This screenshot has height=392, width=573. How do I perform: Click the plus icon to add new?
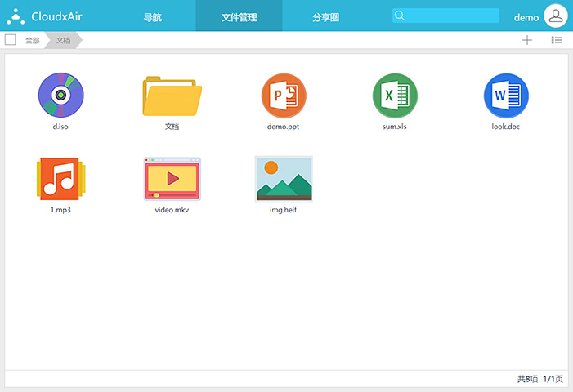pyautogui.click(x=527, y=40)
